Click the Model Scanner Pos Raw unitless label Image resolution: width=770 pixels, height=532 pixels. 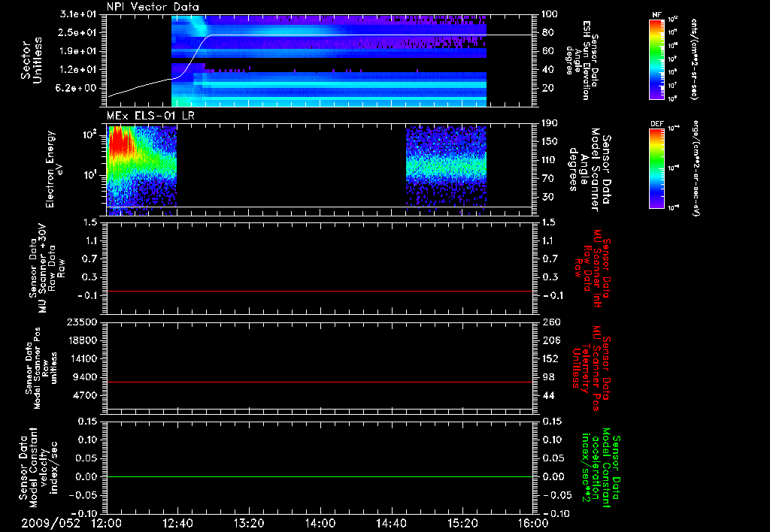coord(41,368)
